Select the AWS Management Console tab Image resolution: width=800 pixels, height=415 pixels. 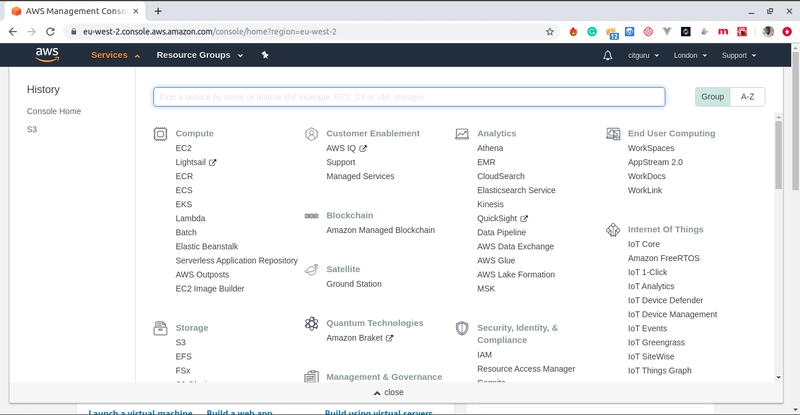point(76,11)
